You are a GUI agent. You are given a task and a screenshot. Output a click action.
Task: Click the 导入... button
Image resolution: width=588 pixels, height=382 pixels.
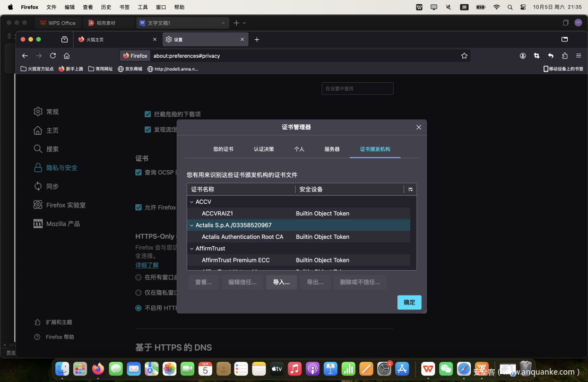click(281, 282)
